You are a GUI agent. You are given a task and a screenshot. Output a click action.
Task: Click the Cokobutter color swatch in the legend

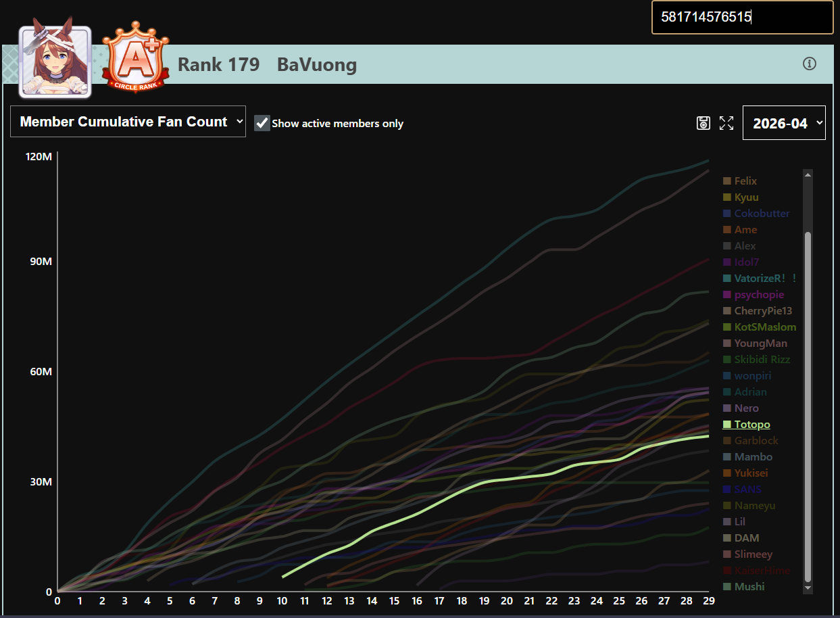coord(727,213)
